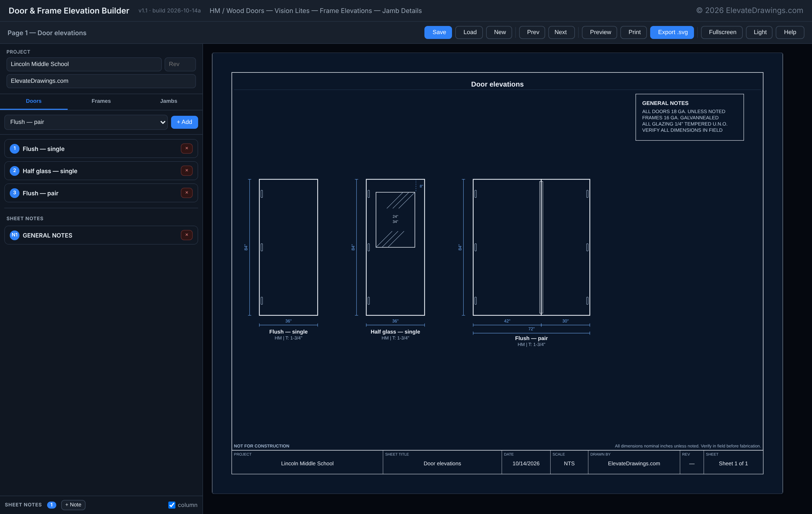The height and width of the screenshot is (514, 812).
Task: Click the Load button
Action: pos(469,32)
